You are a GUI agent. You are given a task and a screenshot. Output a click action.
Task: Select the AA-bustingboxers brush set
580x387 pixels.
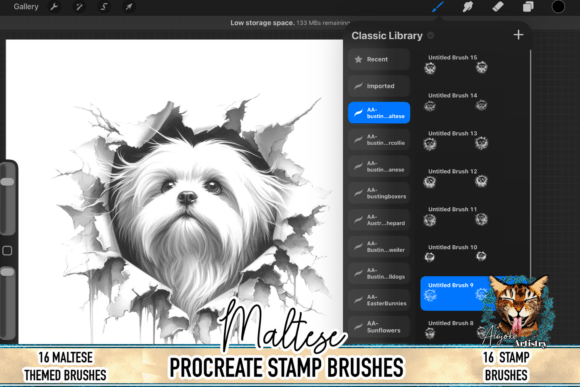pos(379,193)
